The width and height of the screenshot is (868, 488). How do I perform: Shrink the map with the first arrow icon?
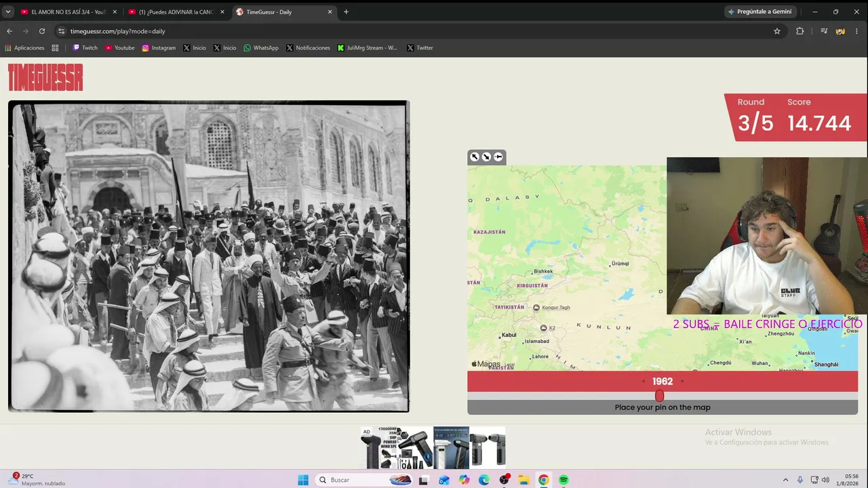(x=475, y=157)
